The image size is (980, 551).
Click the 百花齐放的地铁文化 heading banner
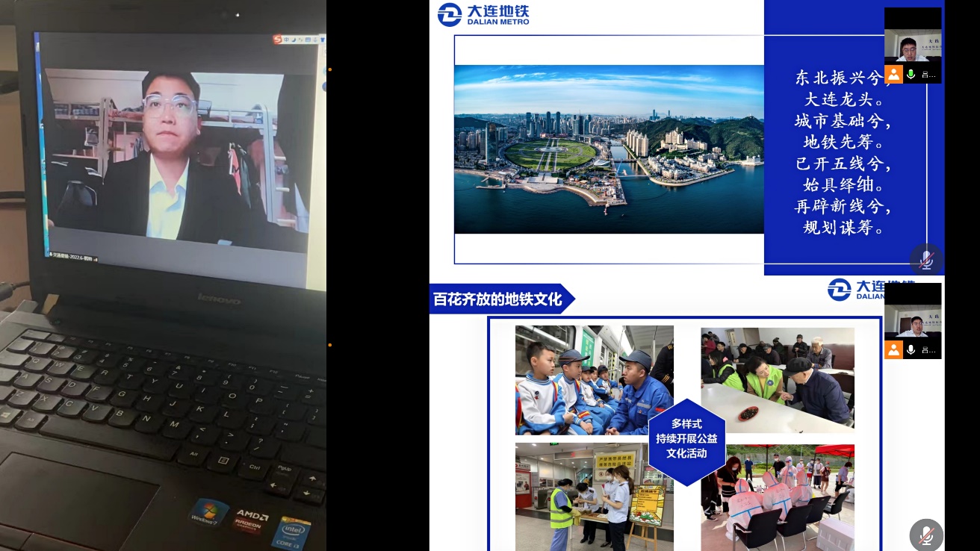pos(499,299)
